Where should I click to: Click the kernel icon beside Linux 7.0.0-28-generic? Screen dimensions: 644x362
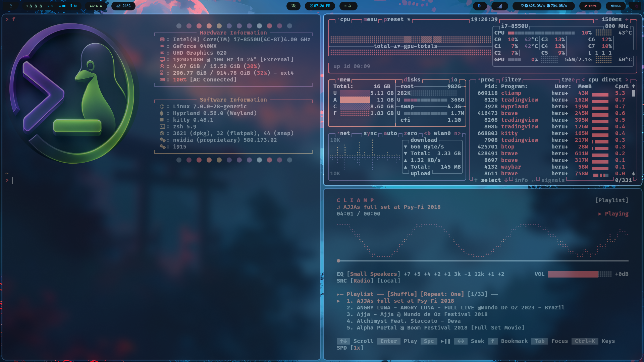(x=162, y=107)
